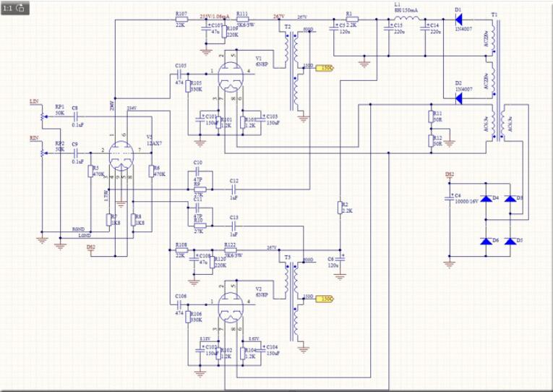The width and height of the screenshot is (553, 392).
Task: Select the R8 1K8 resistor label
Action: coord(138,216)
